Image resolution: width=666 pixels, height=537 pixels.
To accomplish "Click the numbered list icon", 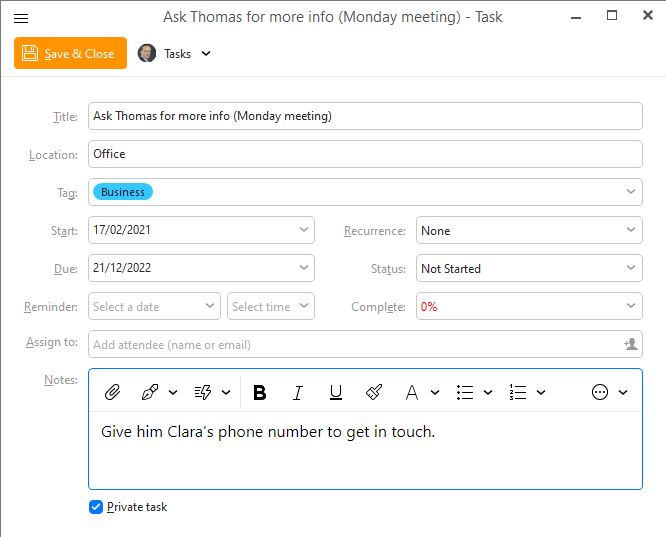I will click(518, 393).
